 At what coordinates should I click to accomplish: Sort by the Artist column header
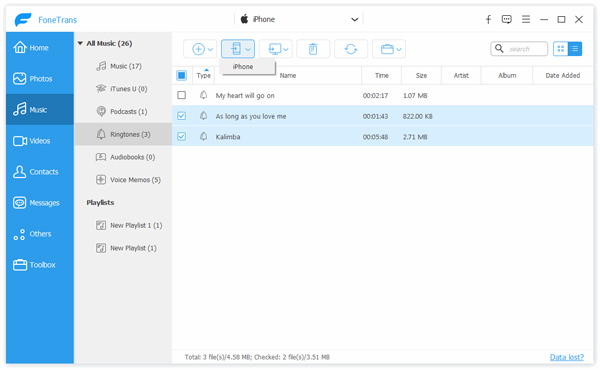(461, 75)
